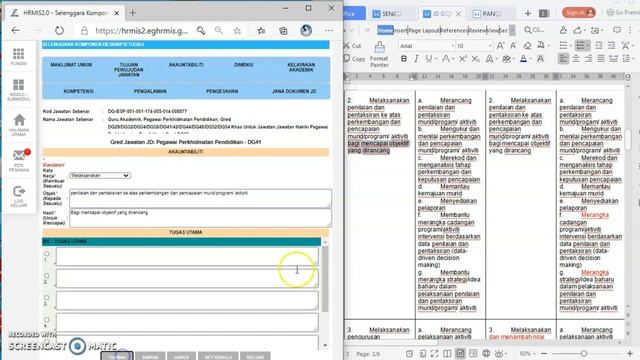Open Pengalaman tab

[150, 91]
